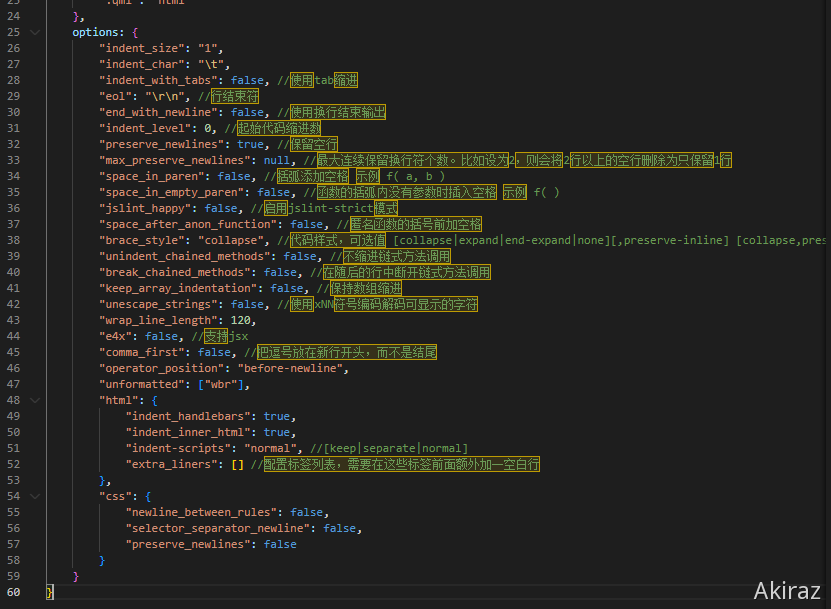Click the closing bracket on line 60
Screen dimensions: 831x609
(50, 592)
